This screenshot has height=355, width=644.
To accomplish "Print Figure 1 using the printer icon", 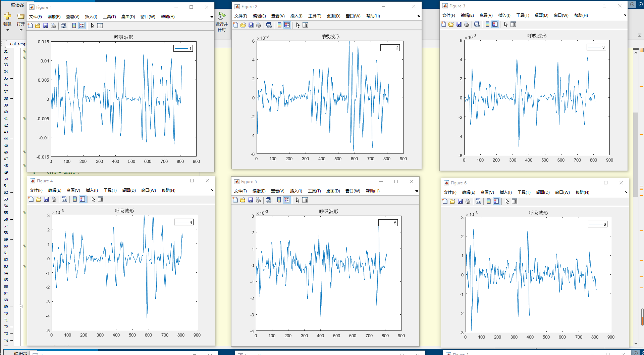I will 53,26.
